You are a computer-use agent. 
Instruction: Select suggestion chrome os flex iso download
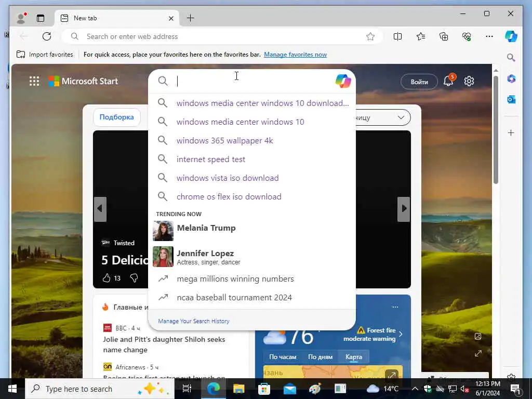click(x=252, y=196)
